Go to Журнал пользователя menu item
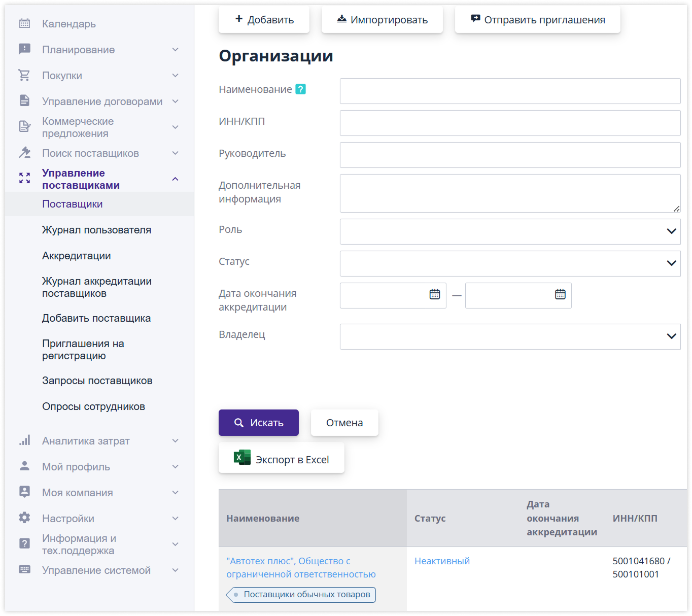The width and height of the screenshot is (692, 616). click(x=96, y=230)
